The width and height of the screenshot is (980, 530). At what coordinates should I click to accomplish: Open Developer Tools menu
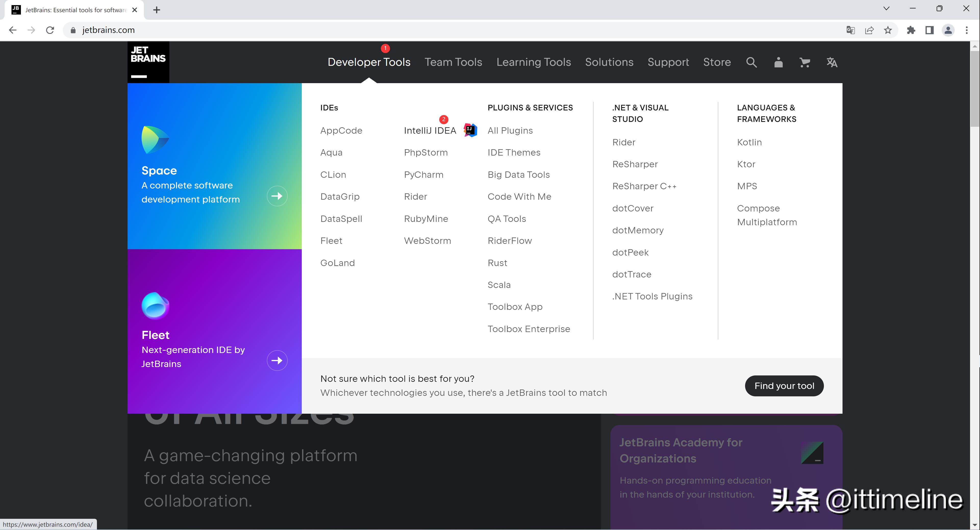coord(369,62)
